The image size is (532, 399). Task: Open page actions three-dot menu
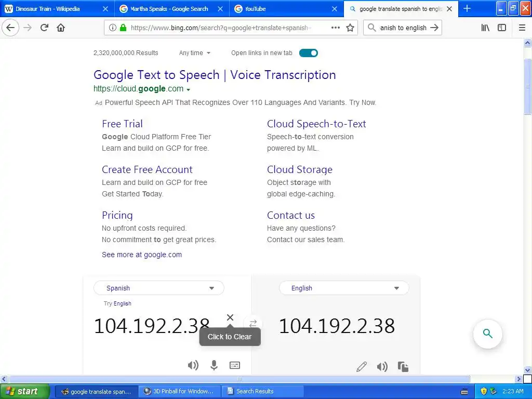pos(336,28)
